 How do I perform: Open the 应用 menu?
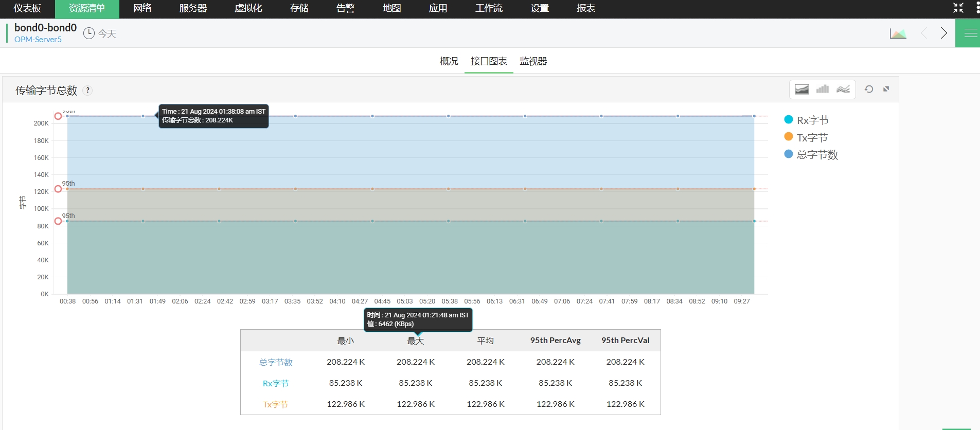438,8
